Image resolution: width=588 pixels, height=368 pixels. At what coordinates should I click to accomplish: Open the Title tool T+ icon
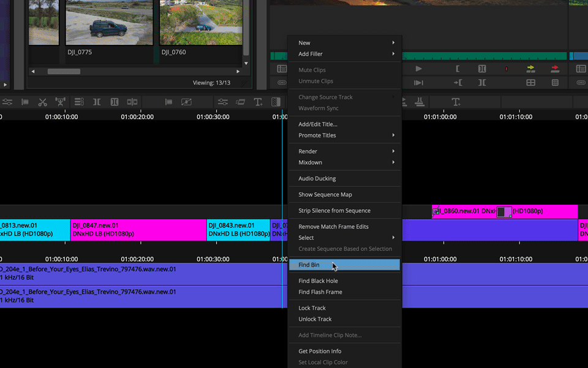coord(258,102)
